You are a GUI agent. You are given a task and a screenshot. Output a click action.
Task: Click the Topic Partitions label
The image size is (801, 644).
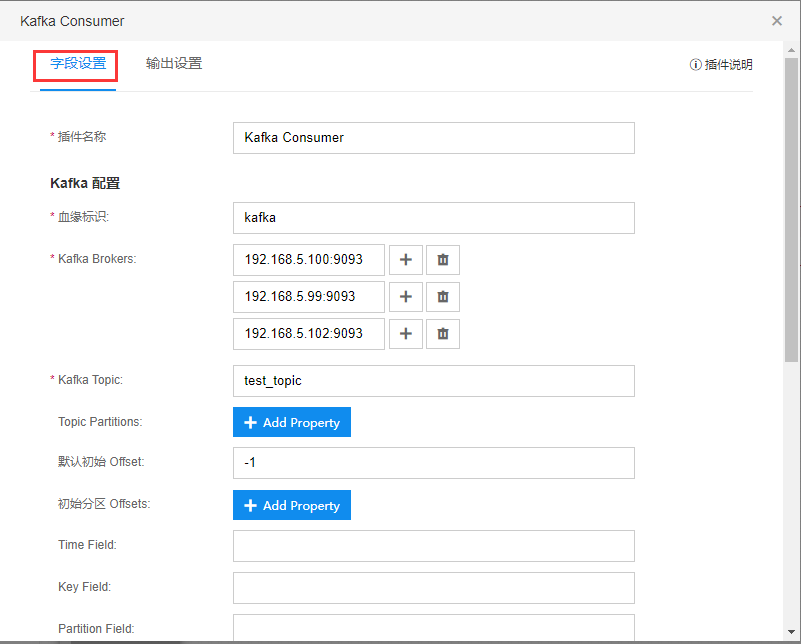(x=100, y=422)
